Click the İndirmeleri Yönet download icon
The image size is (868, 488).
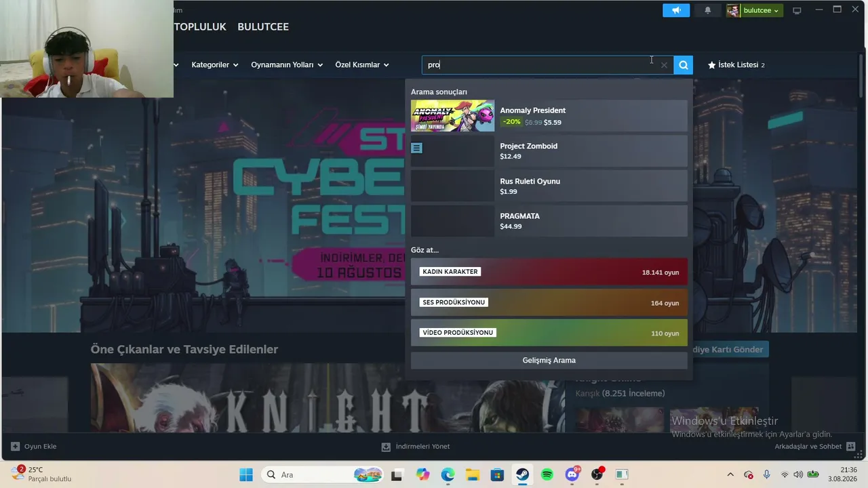click(386, 447)
